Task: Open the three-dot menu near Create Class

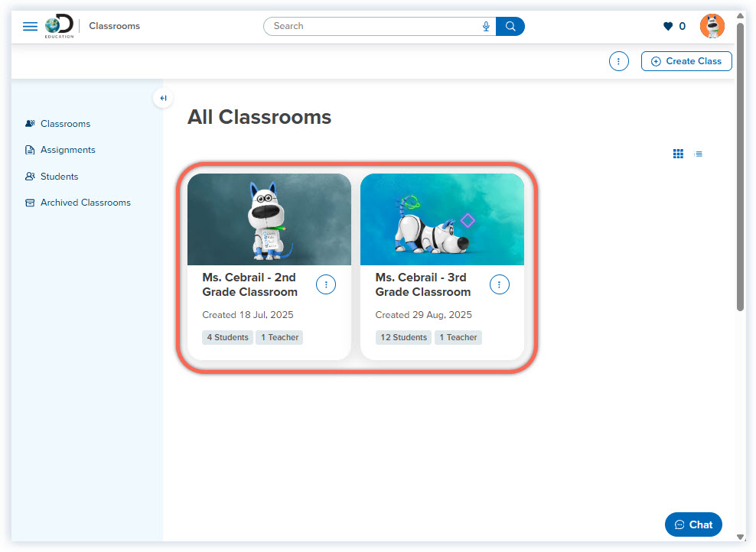Action: point(618,61)
